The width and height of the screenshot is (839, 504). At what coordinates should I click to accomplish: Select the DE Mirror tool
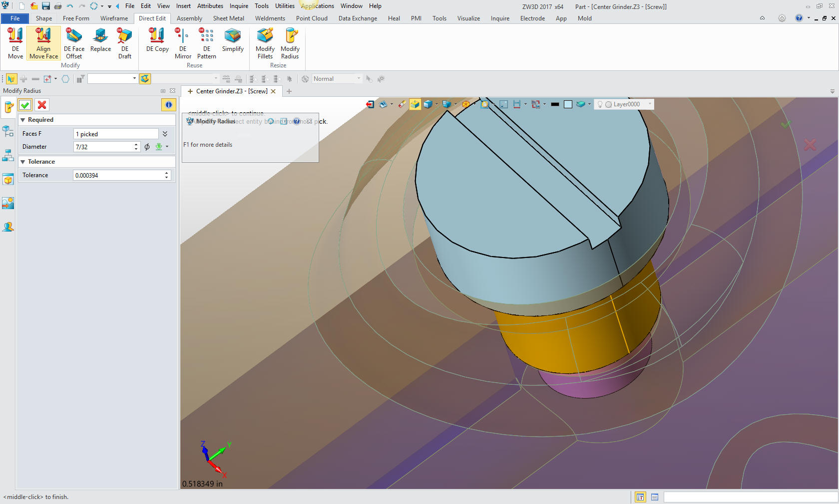pyautogui.click(x=183, y=43)
